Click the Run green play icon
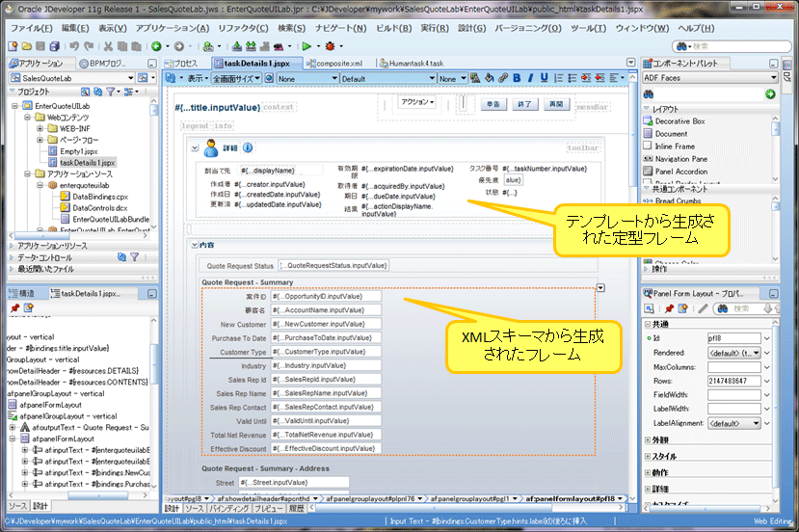This screenshot has height=532, width=799. 306,46
